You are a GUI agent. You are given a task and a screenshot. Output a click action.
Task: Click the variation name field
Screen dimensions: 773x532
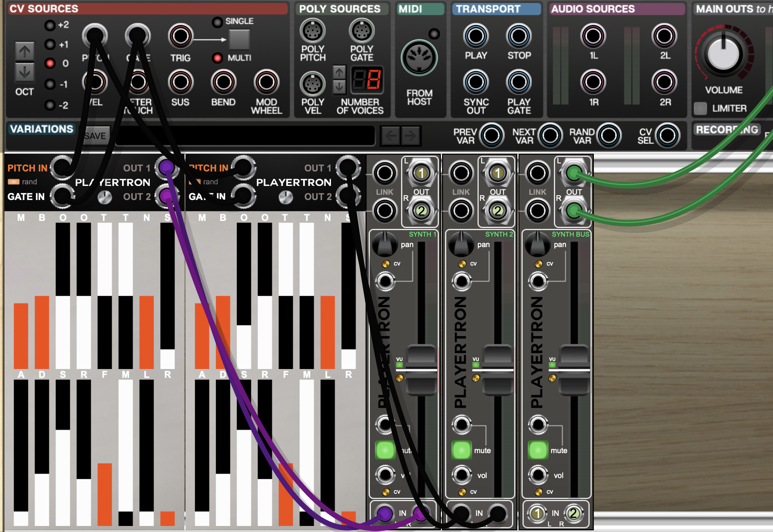click(x=245, y=136)
